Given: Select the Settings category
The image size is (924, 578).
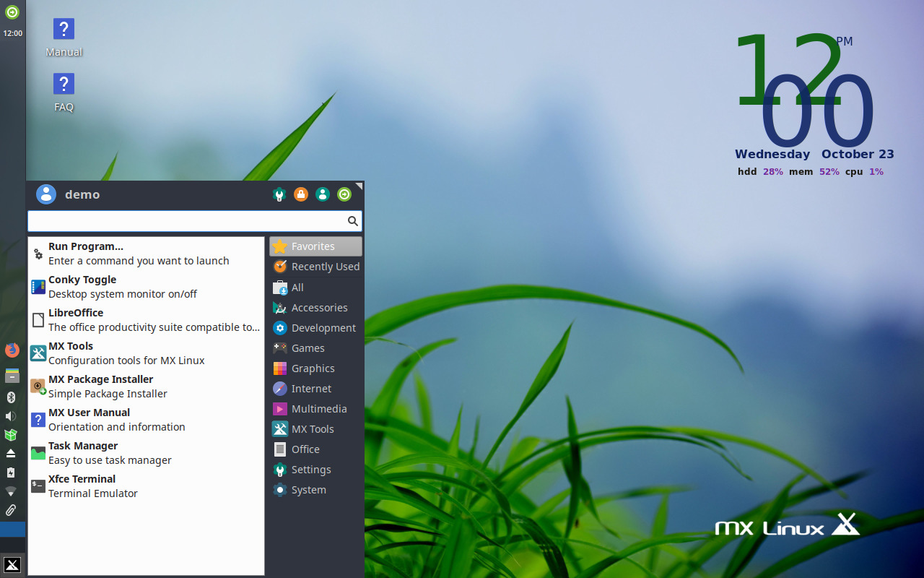Looking at the screenshot, I should pyautogui.click(x=315, y=470).
